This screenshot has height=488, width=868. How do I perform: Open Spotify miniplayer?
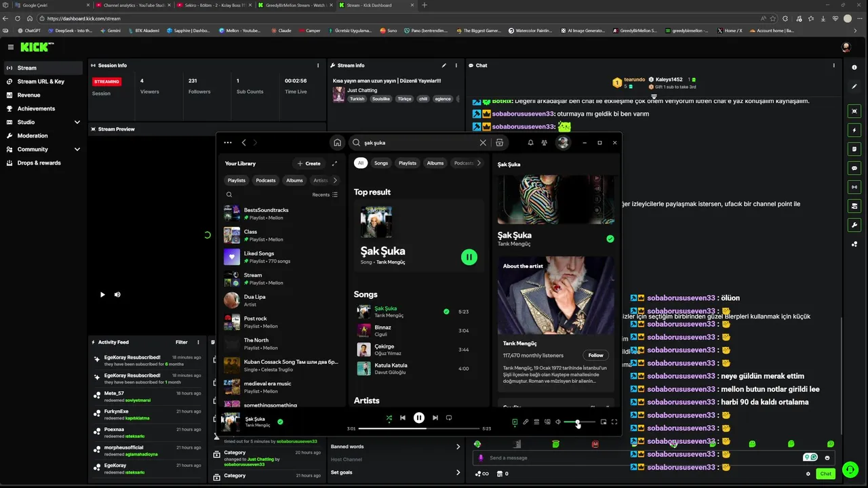click(x=604, y=422)
